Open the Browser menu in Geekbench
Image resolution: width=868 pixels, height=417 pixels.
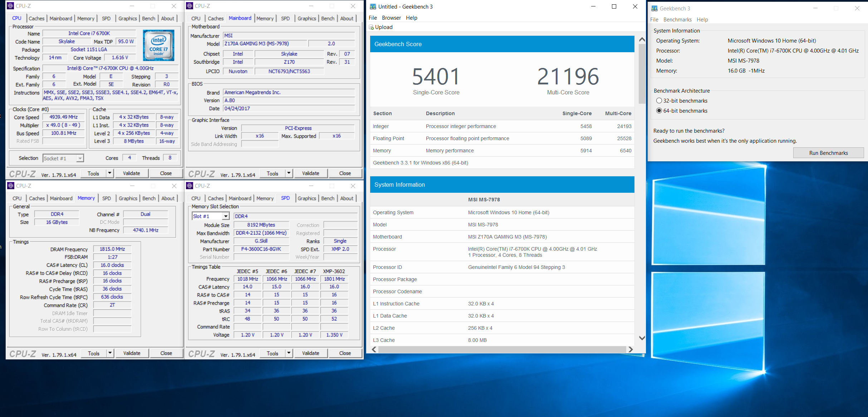coord(391,18)
